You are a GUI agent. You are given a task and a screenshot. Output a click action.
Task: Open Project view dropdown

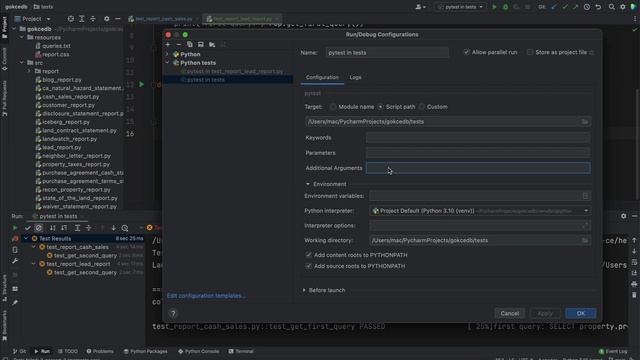[33, 19]
